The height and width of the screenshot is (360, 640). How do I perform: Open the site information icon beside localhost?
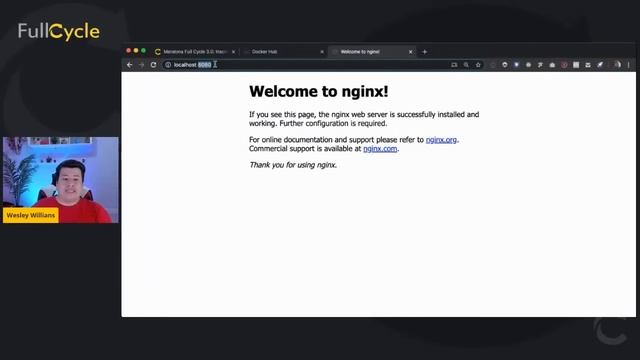(168, 65)
